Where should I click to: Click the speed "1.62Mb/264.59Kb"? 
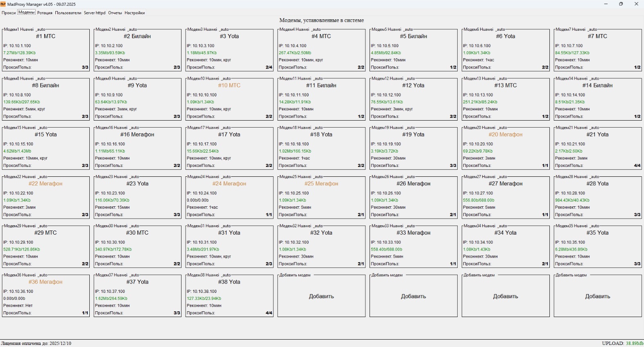tap(111, 299)
